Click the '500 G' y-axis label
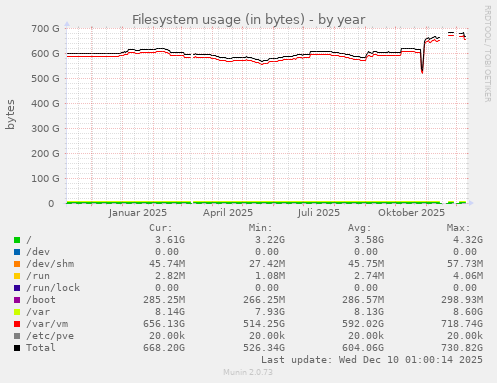Screen dimensions: 497x383 [x=45, y=79]
